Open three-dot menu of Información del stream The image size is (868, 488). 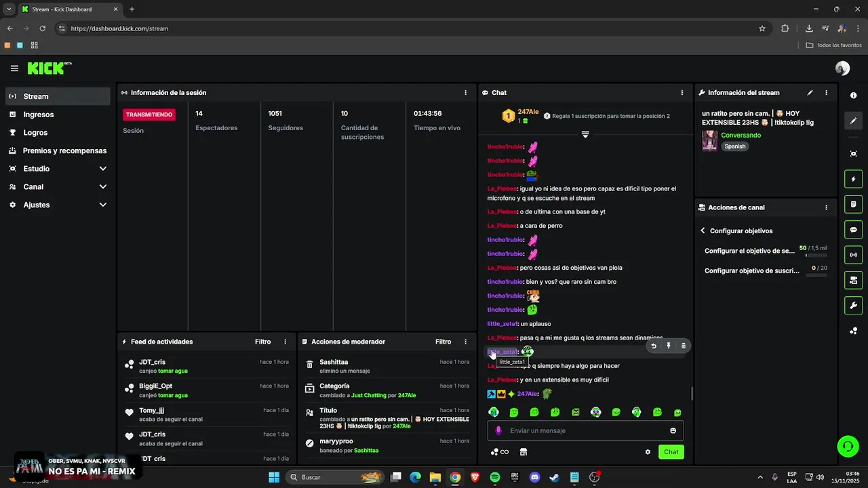point(826,93)
